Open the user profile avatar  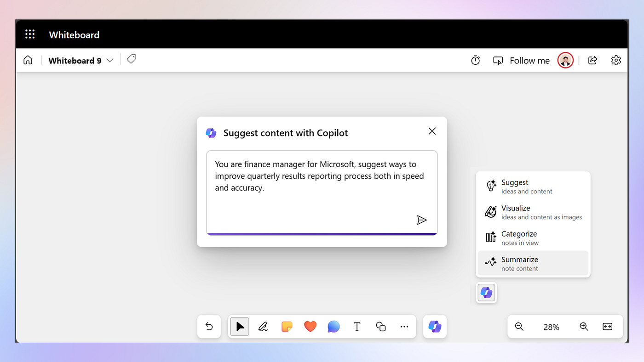(565, 60)
